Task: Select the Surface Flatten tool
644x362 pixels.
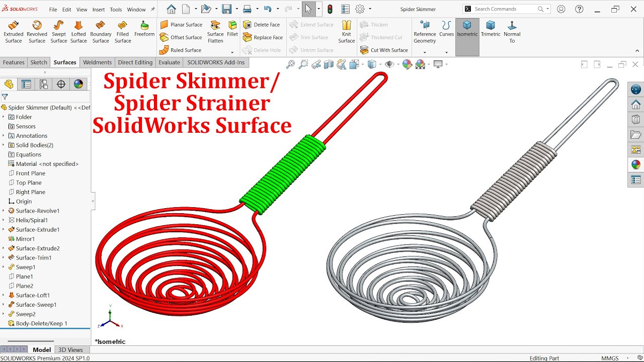Action: click(215, 32)
